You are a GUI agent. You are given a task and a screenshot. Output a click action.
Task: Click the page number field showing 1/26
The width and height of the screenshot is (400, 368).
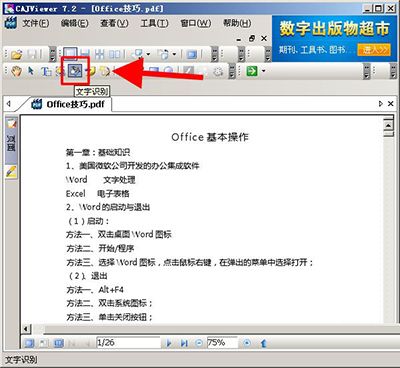(x=128, y=343)
